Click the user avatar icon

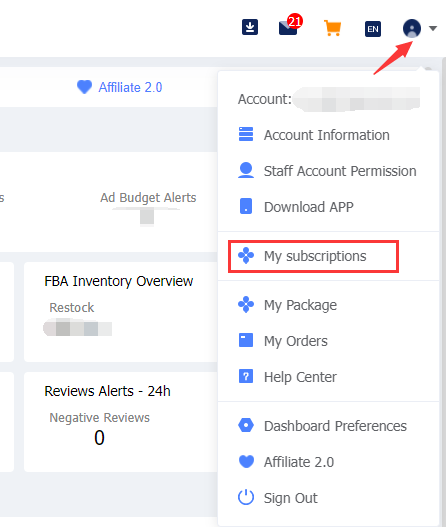pyautogui.click(x=412, y=28)
